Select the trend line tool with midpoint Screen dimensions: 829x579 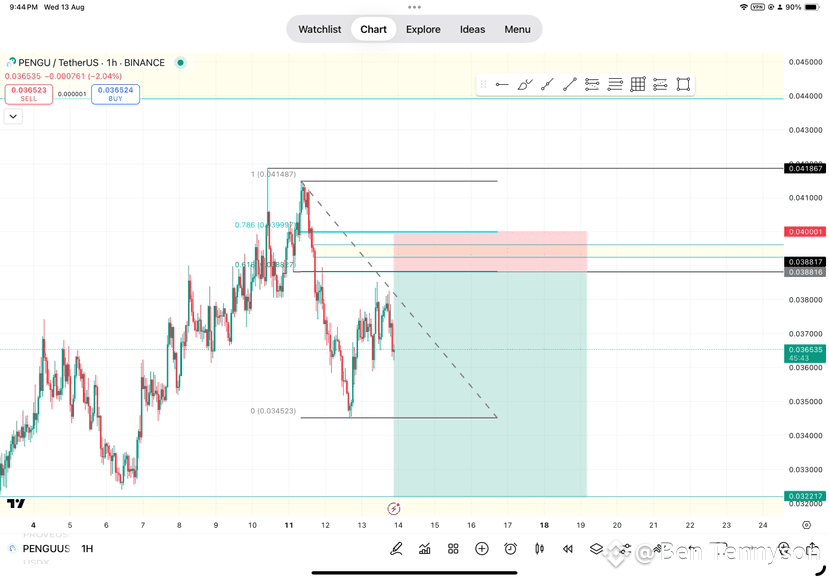[x=547, y=85]
